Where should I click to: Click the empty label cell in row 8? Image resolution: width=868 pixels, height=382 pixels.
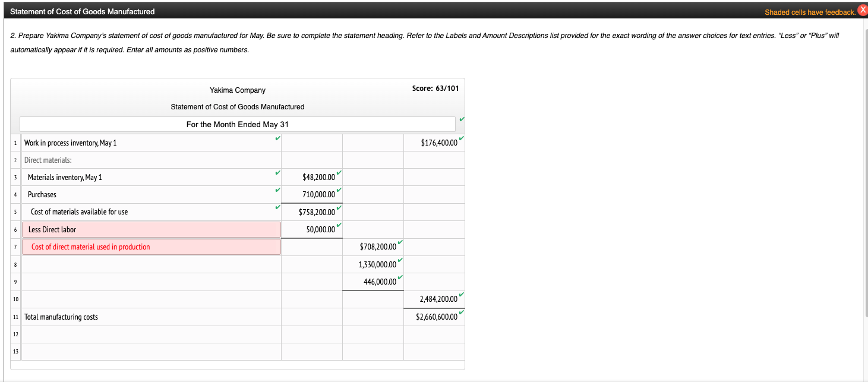click(x=151, y=264)
